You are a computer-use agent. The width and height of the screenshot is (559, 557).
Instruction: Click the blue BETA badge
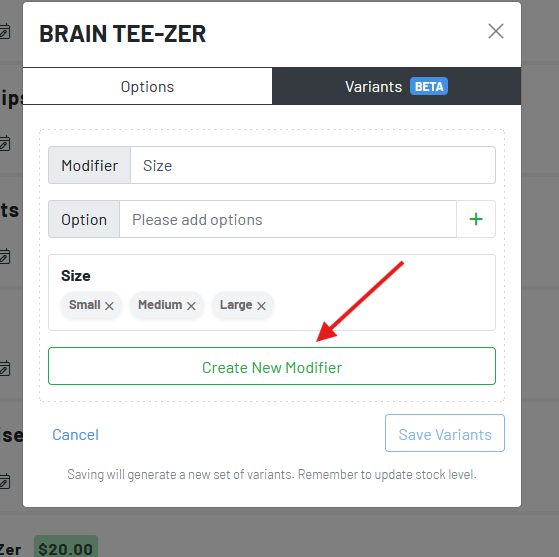(429, 86)
